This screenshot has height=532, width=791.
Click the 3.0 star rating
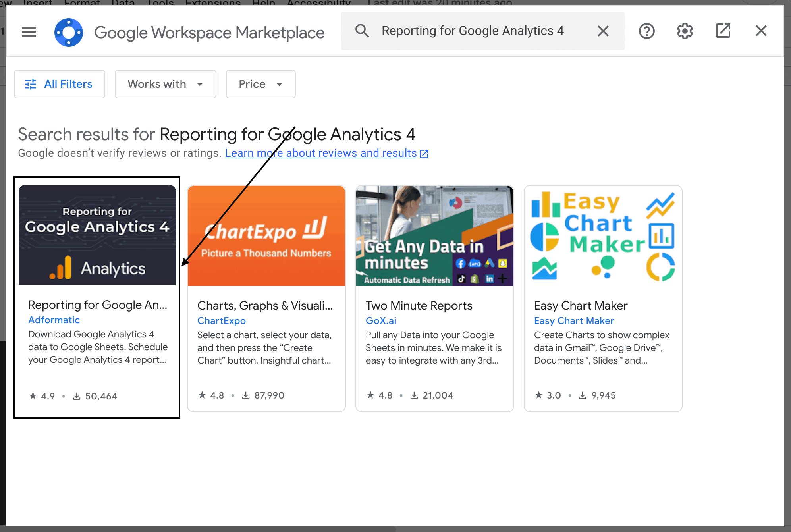click(x=548, y=395)
